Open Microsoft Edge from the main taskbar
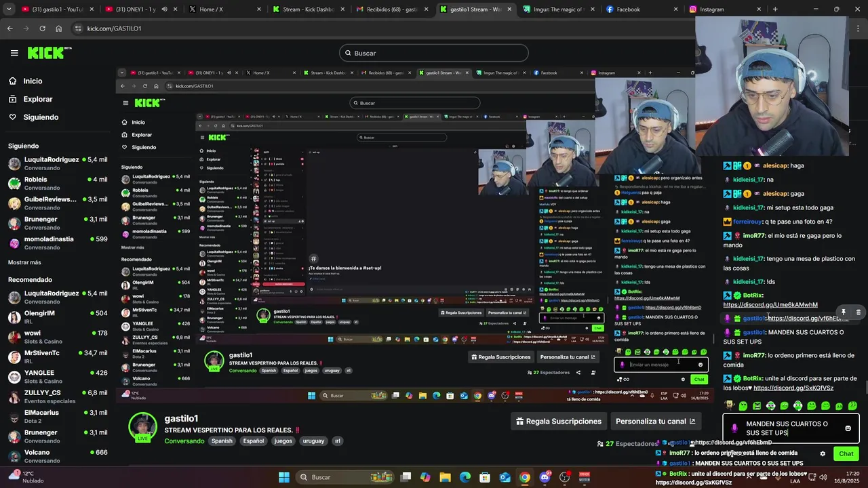Screen dimensions: 868x488 coord(465,477)
